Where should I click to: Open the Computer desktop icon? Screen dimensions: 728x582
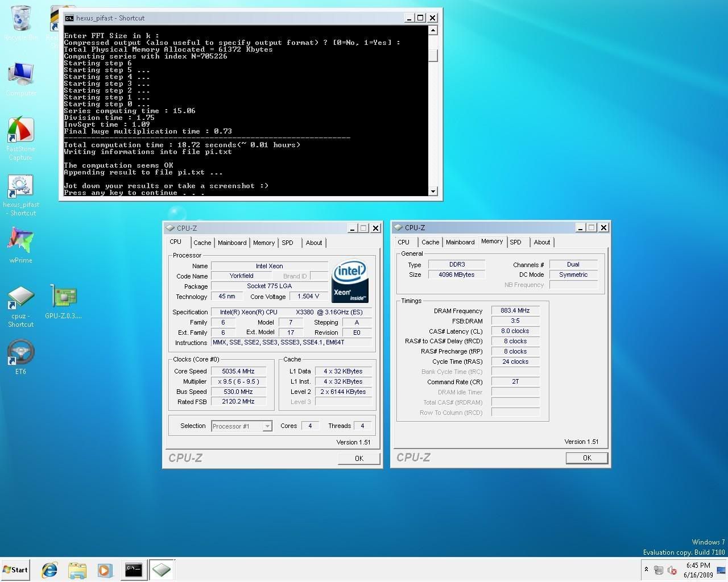(x=21, y=79)
